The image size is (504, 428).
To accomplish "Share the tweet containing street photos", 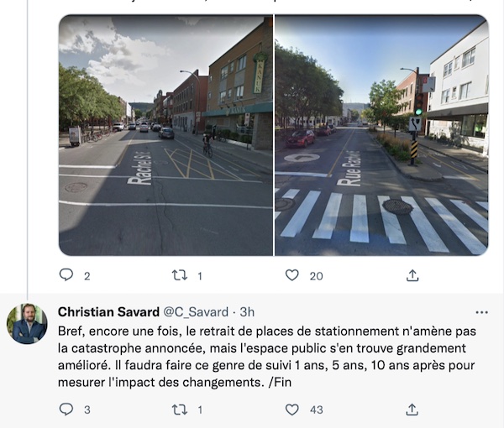I will (412, 275).
